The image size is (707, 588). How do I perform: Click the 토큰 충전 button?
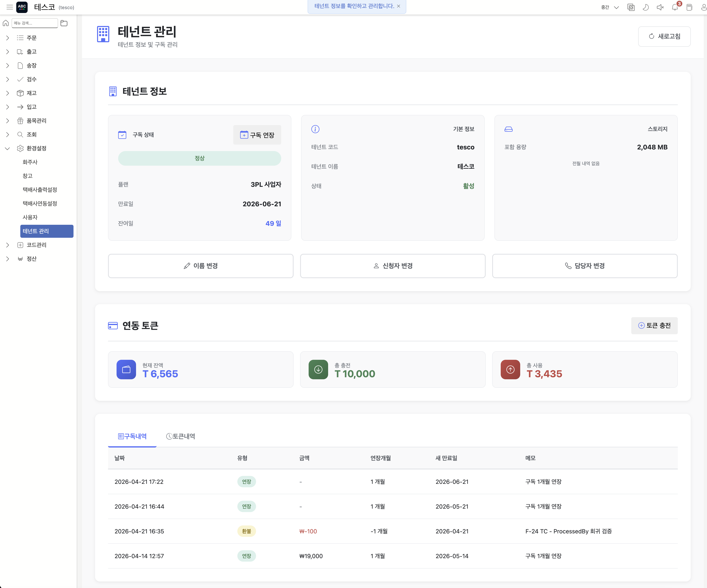click(654, 325)
